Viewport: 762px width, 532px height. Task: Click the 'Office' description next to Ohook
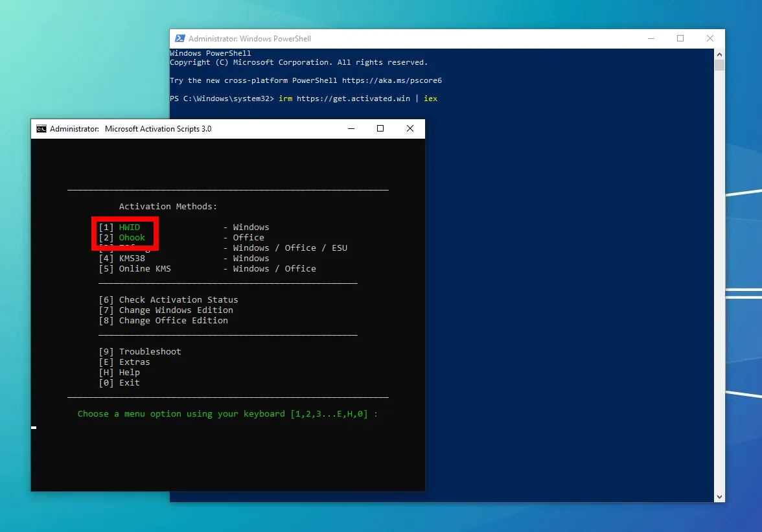click(248, 238)
